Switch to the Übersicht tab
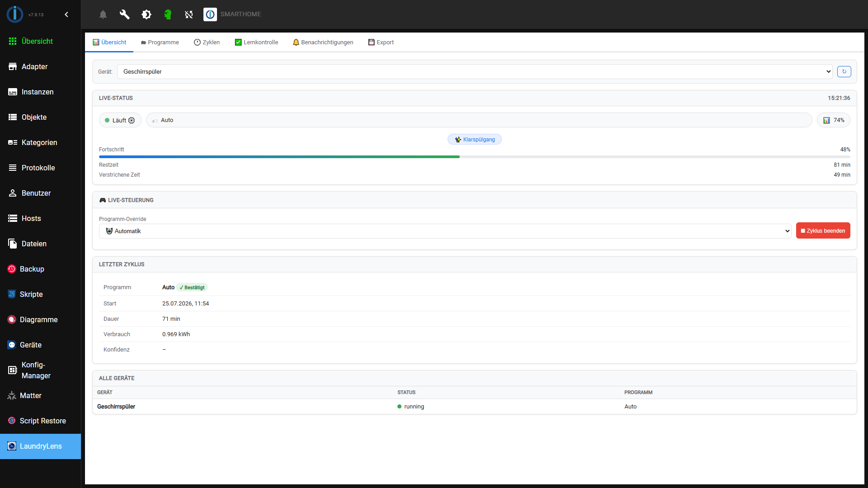Screen dimensions: 868x488 click(x=109, y=42)
